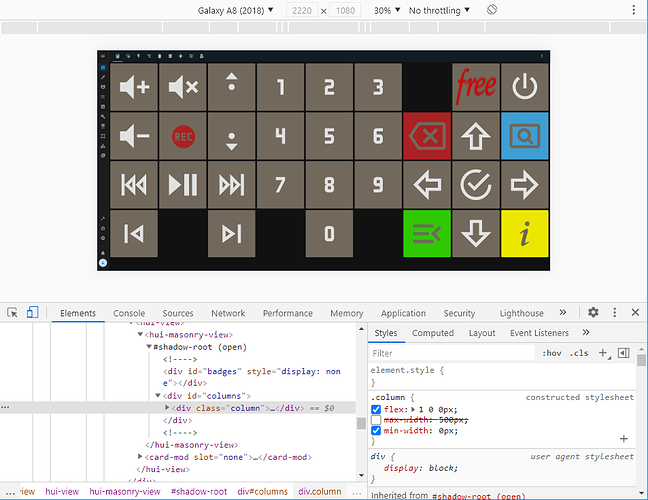Viewport: 648px width, 500px height.
Task: Tap number 1 on the remote keypad
Action: click(x=281, y=87)
